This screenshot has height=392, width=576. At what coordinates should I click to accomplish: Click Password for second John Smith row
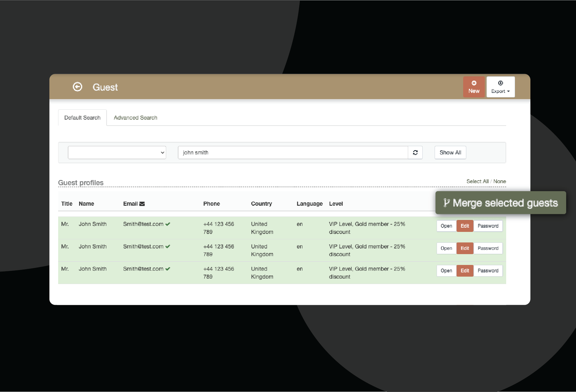pyautogui.click(x=488, y=248)
